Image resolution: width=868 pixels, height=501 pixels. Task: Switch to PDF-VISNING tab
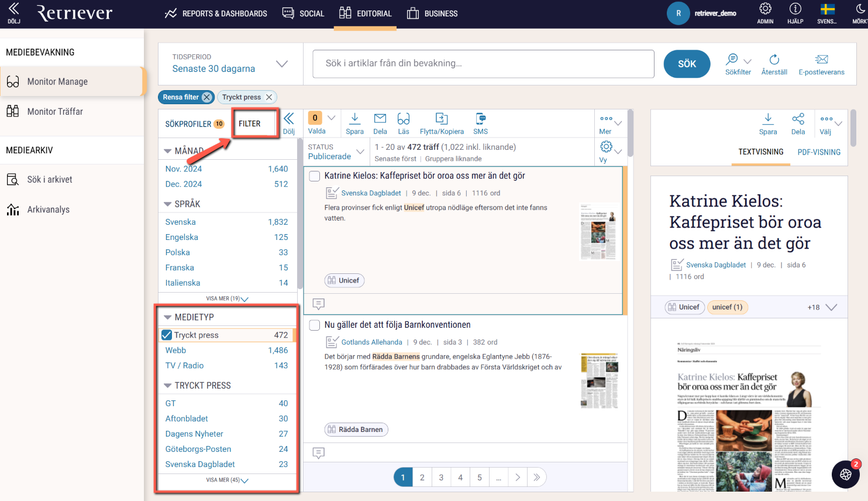[819, 152]
